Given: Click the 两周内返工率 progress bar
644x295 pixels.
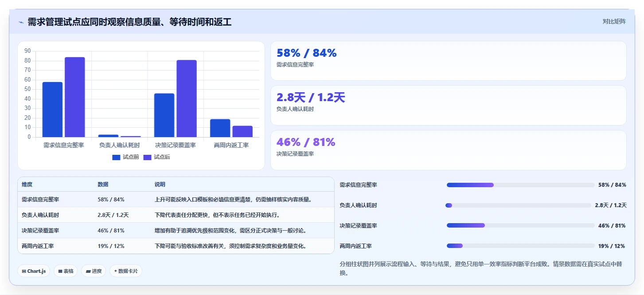Looking at the screenshot, I should tap(520, 246).
